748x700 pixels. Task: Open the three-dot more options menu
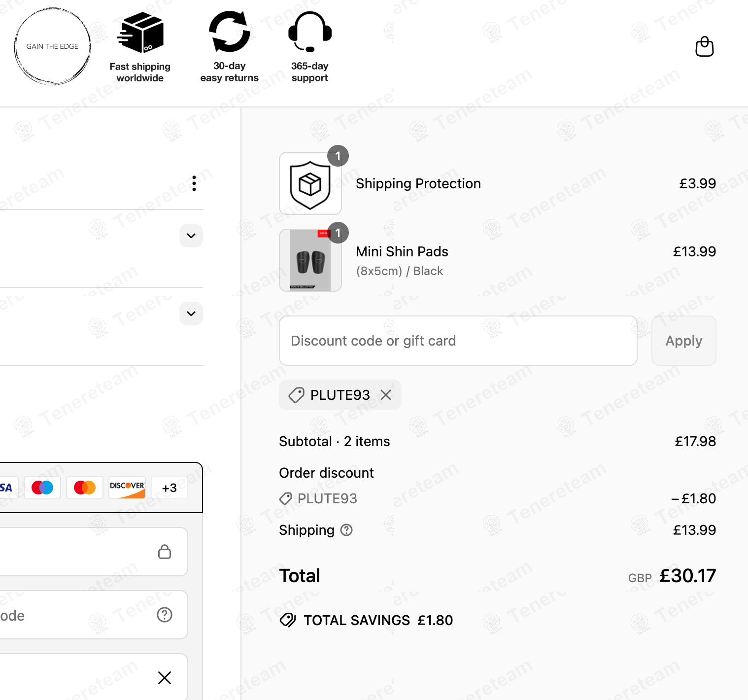(194, 183)
